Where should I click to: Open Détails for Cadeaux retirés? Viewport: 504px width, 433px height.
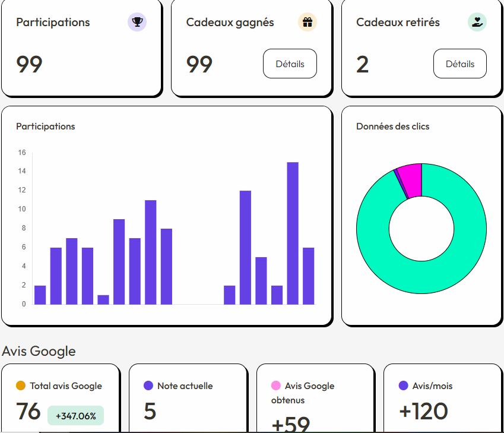click(x=459, y=64)
